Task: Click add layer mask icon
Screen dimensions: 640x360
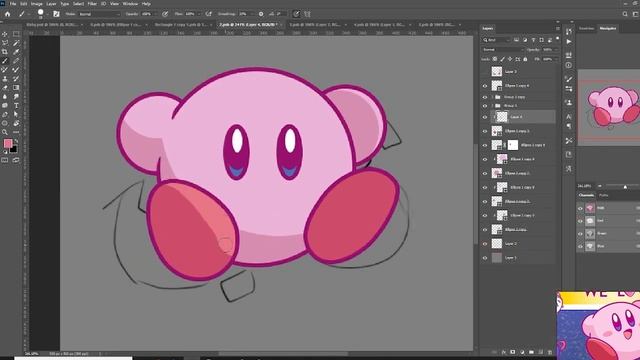Action: [x=513, y=352]
